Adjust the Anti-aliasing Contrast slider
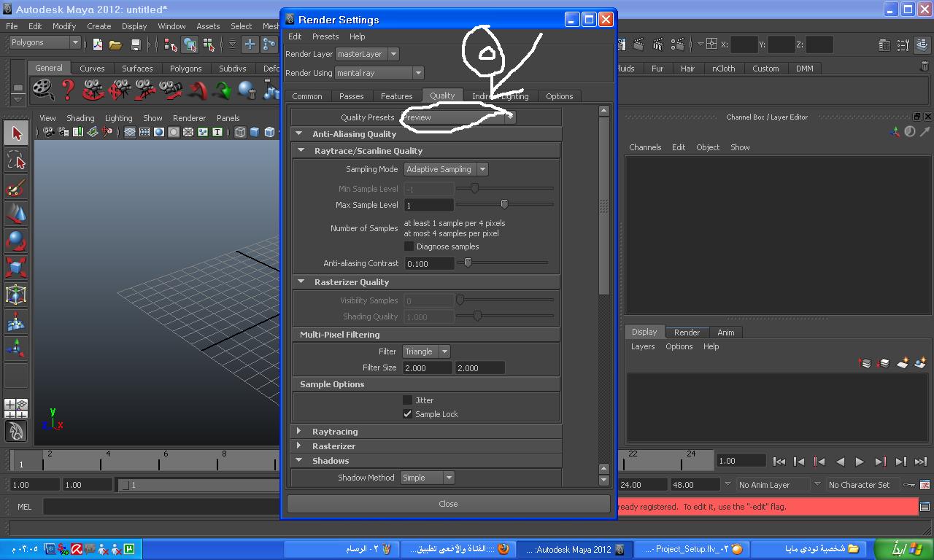934x560 pixels. pyautogui.click(x=468, y=262)
